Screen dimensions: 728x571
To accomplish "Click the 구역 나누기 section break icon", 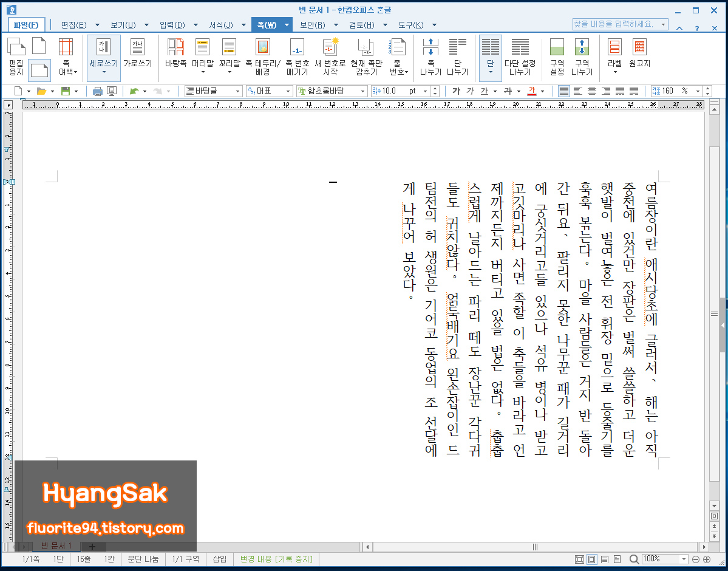I will [582, 56].
